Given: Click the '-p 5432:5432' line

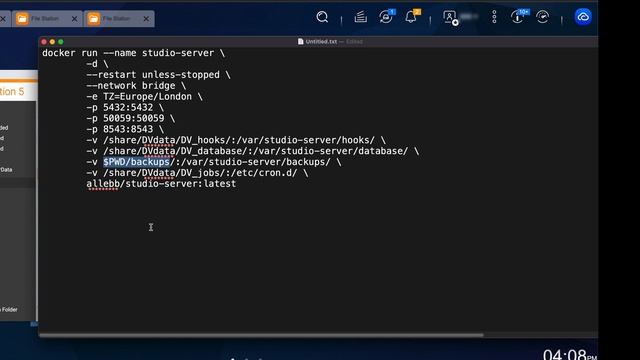Looking at the screenshot, I should (x=125, y=108).
